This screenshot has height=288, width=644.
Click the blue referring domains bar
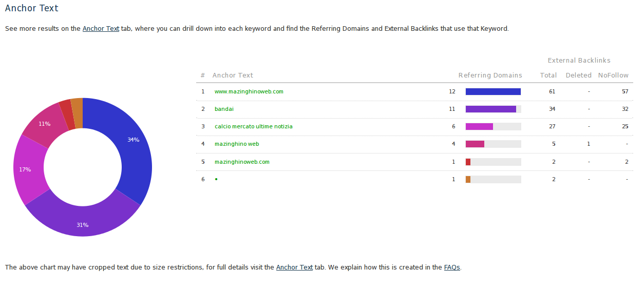point(493,91)
